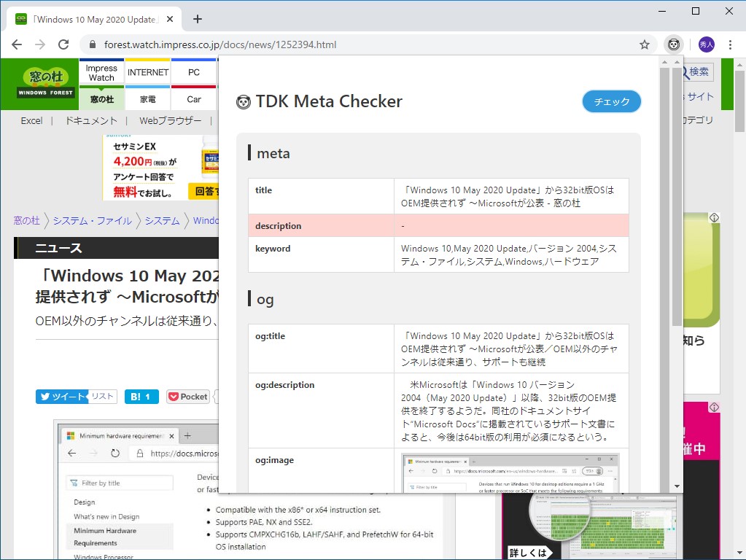Open the Excel category link

[x=31, y=121]
